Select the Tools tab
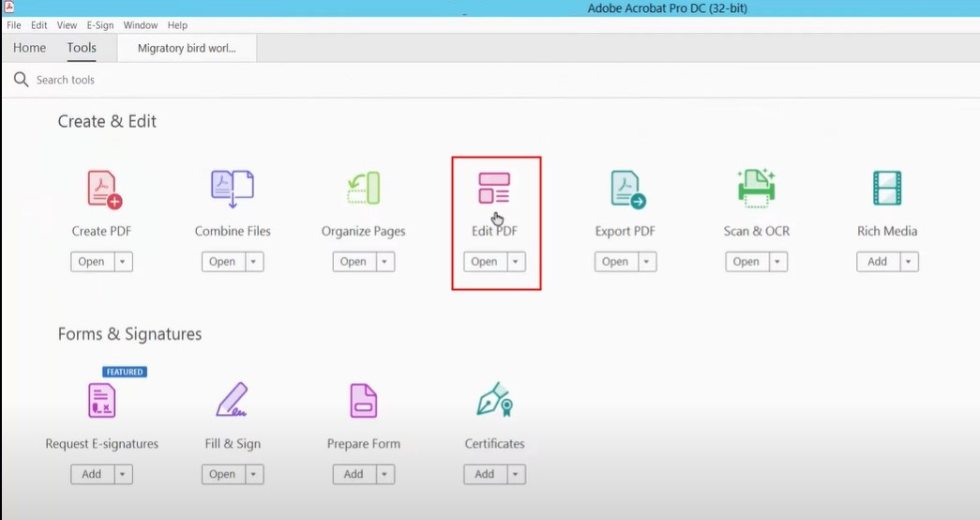The width and height of the screenshot is (980, 520). coord(82,48)
